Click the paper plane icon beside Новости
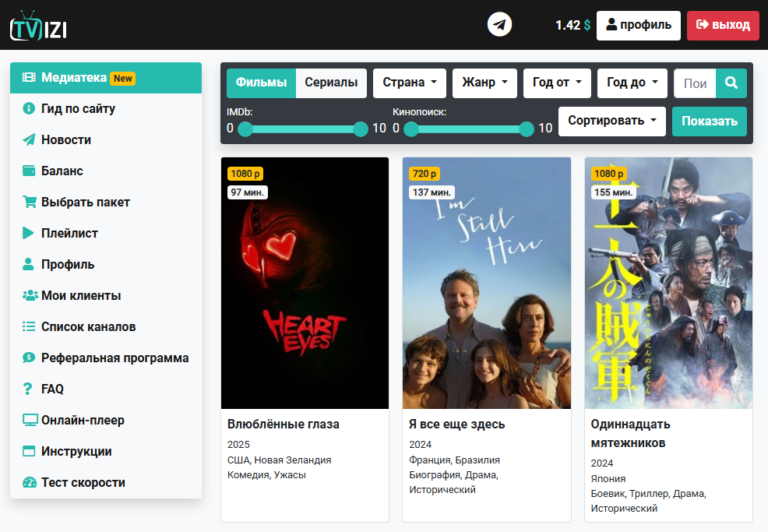 [x=29, y=139]
